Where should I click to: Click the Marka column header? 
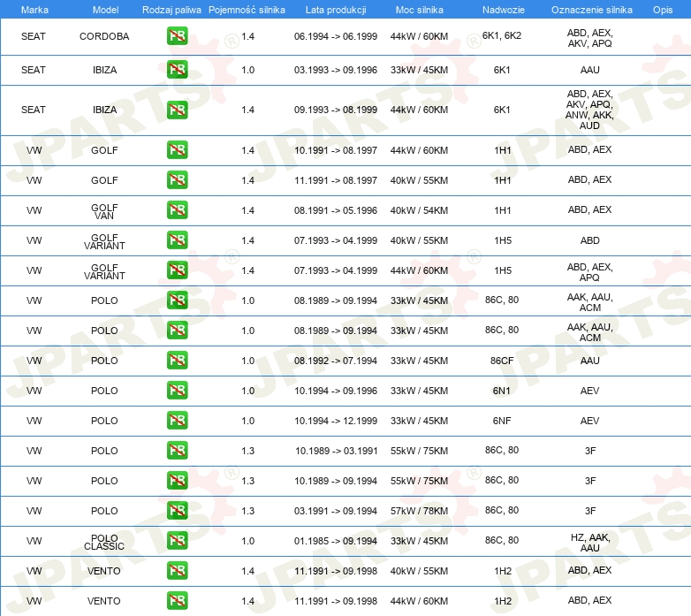[34, 10]
